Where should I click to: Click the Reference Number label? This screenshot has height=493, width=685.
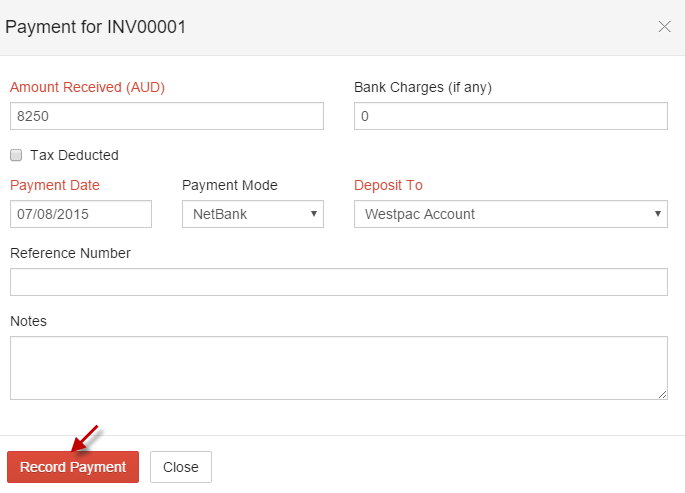point(70,253)
